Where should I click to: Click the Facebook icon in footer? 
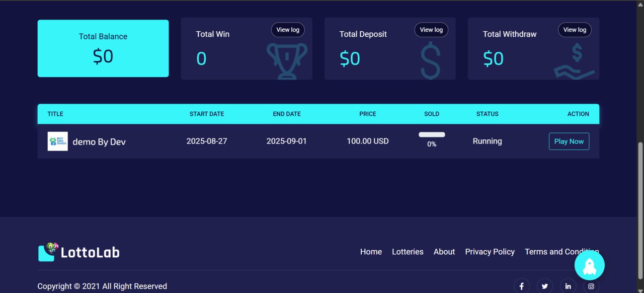(521, 286)
